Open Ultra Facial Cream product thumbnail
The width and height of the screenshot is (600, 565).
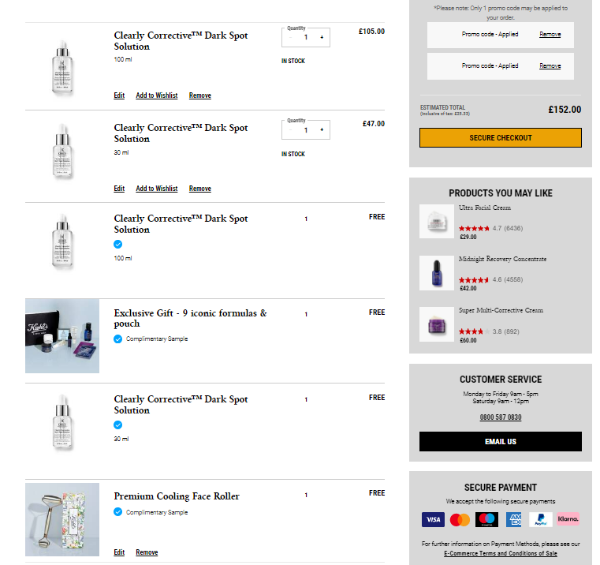[436, 221]
